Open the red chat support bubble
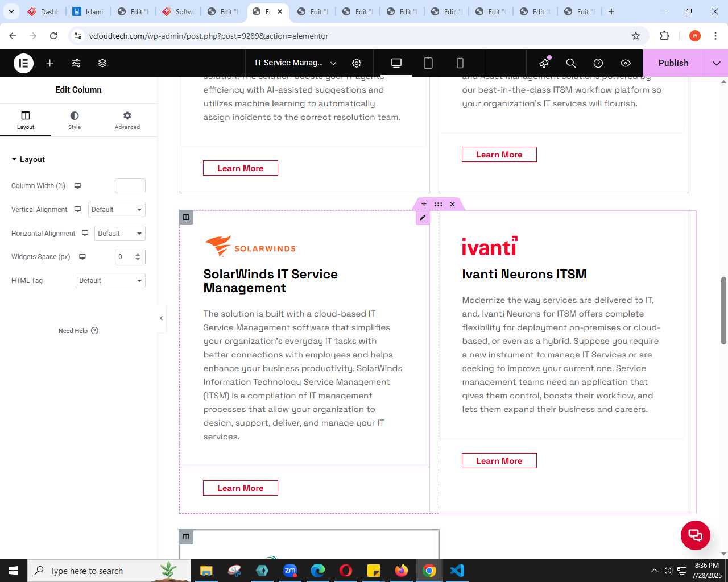 pyautogui.click(x=696, y=535)
